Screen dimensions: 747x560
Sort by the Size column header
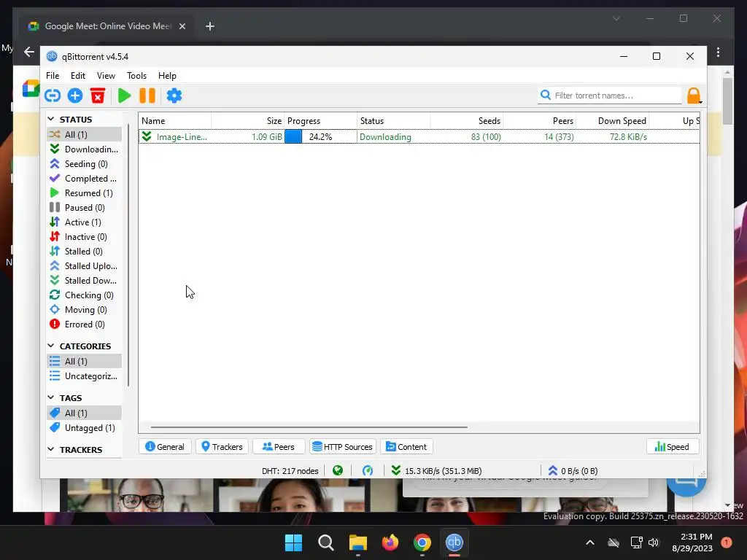248,121
